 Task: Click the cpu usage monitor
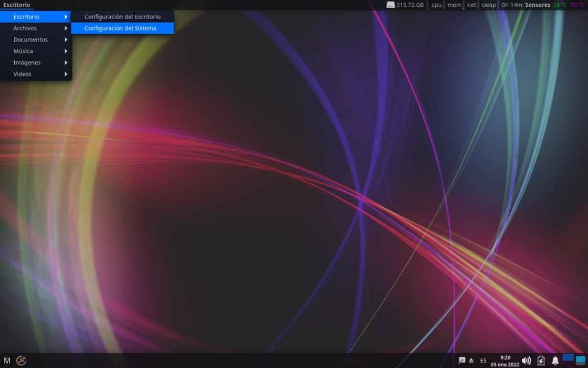[x=436, y=5]
